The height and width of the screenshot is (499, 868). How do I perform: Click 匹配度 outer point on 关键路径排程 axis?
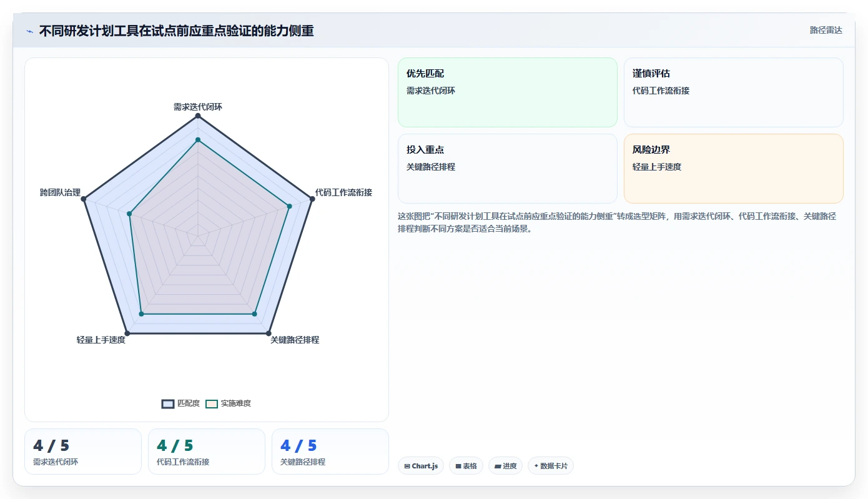tap(269, 333)
